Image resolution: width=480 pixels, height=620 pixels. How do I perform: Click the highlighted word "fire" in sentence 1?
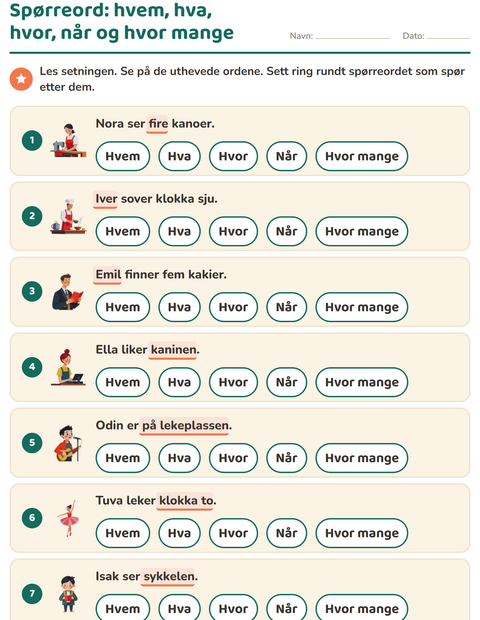pyautogui.click(x=157, y=124)
